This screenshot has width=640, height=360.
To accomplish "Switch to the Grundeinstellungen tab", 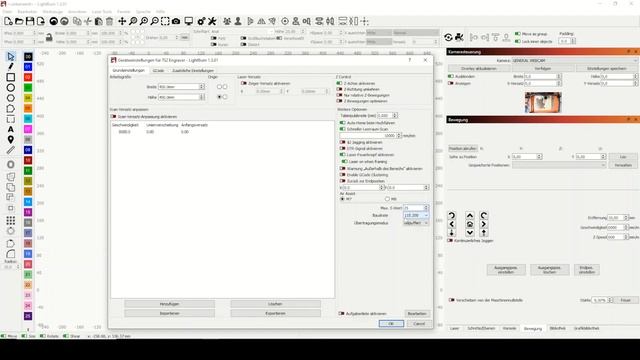I will [129, 70].
